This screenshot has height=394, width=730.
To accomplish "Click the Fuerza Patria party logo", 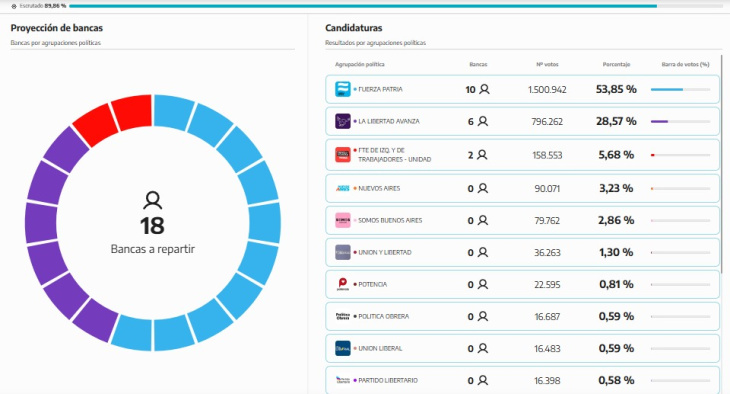I will (x=343, y=89).
